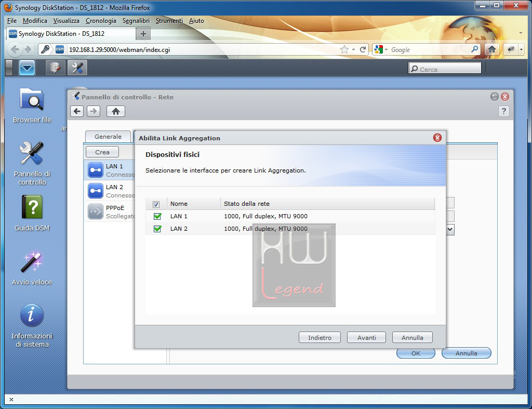Minimize the Pannello di controllo window
Screen dimensions: 532x409
pyautogui.click(x=495, y=97)
